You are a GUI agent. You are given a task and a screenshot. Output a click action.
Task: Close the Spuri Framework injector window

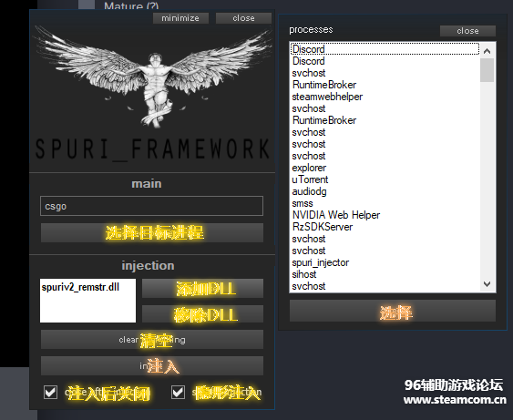(243, 18)
